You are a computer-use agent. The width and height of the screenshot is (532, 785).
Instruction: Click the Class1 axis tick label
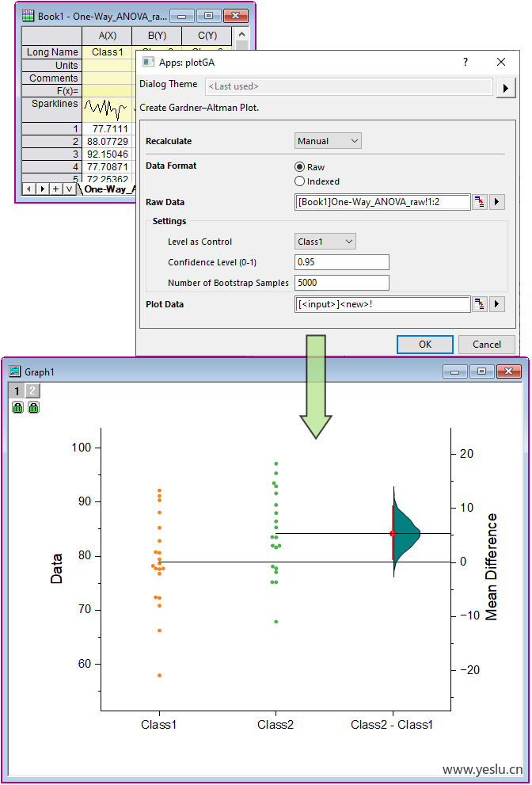click(159, 725)
